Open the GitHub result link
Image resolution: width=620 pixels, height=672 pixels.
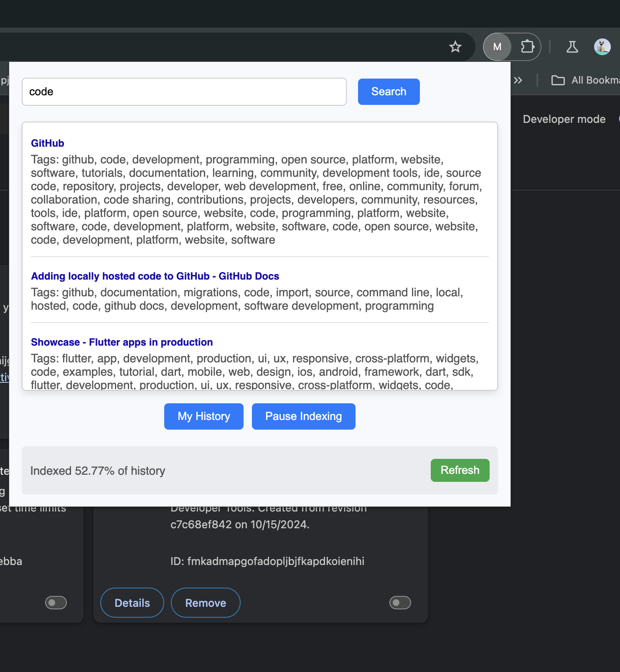coord(48,143)
